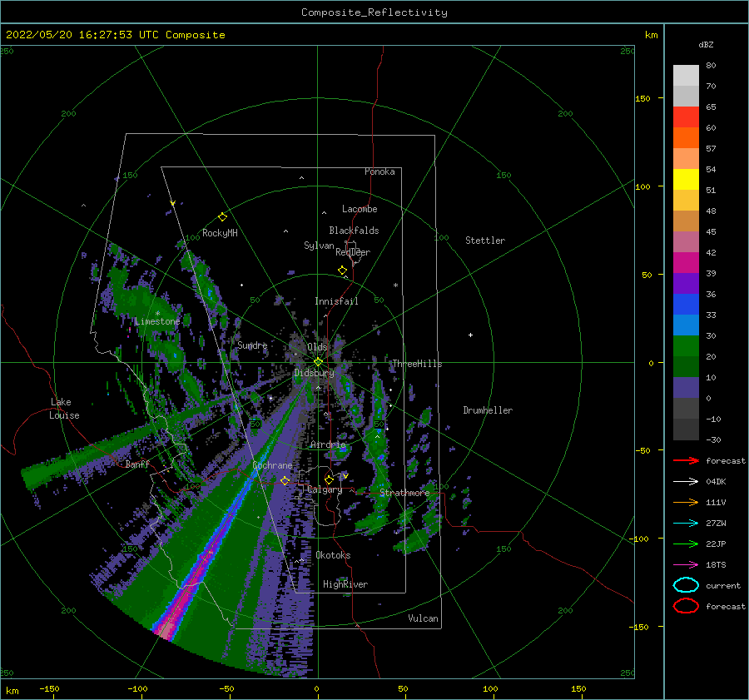Screen dimensions: 749x700
Task: Click the Olds label
Action: (x=317, y=347)
